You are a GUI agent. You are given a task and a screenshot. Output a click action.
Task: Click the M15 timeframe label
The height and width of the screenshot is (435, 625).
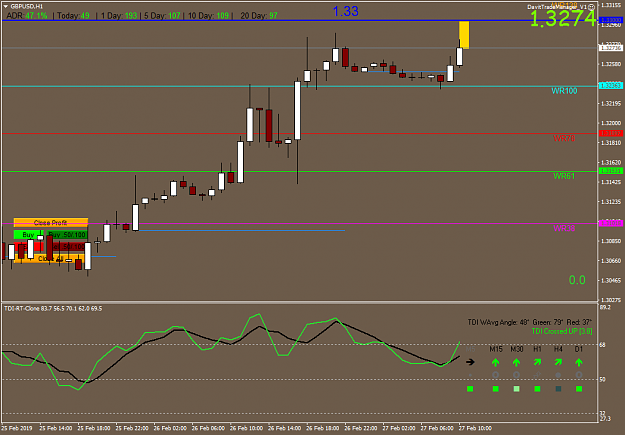[x=495, y=349]
